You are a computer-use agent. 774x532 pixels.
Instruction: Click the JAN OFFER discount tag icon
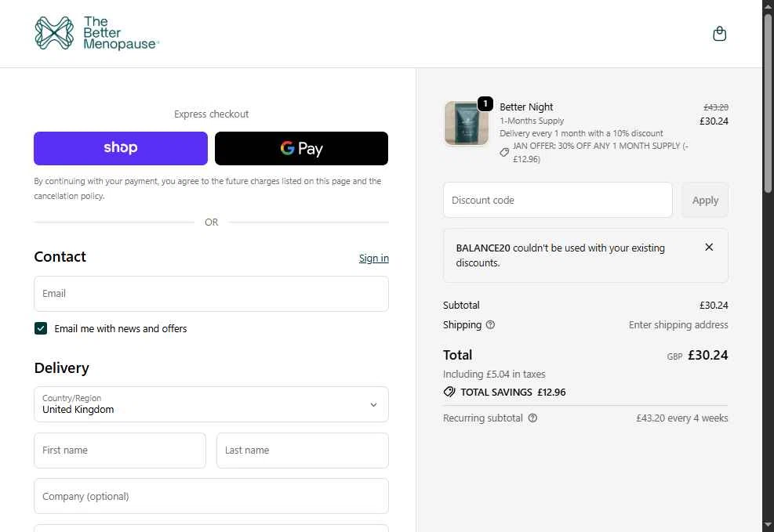click(504, 152)
